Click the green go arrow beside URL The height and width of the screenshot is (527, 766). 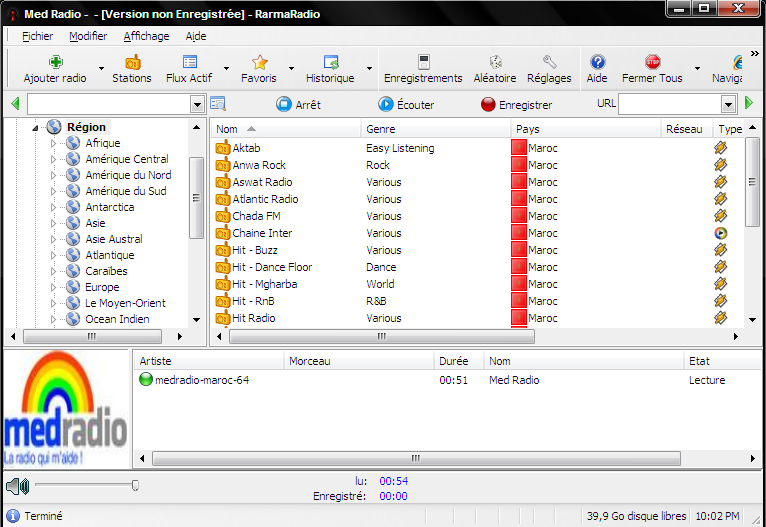point(749,103)
